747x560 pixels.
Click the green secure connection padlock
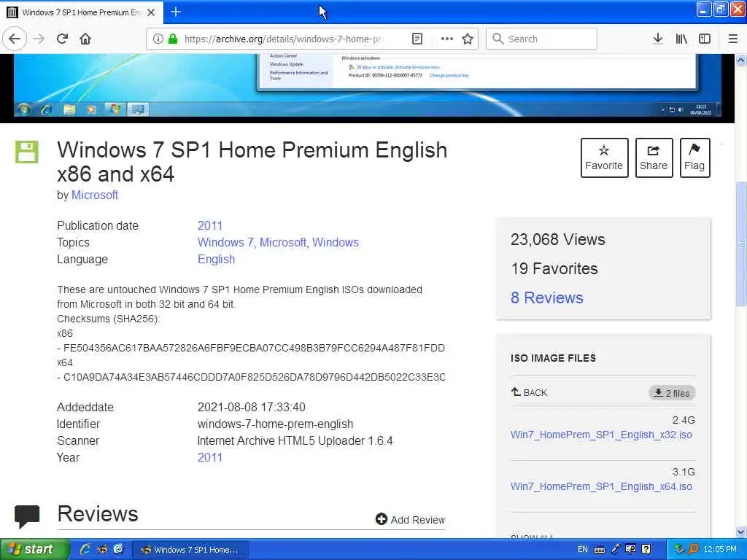pos(172,39)
